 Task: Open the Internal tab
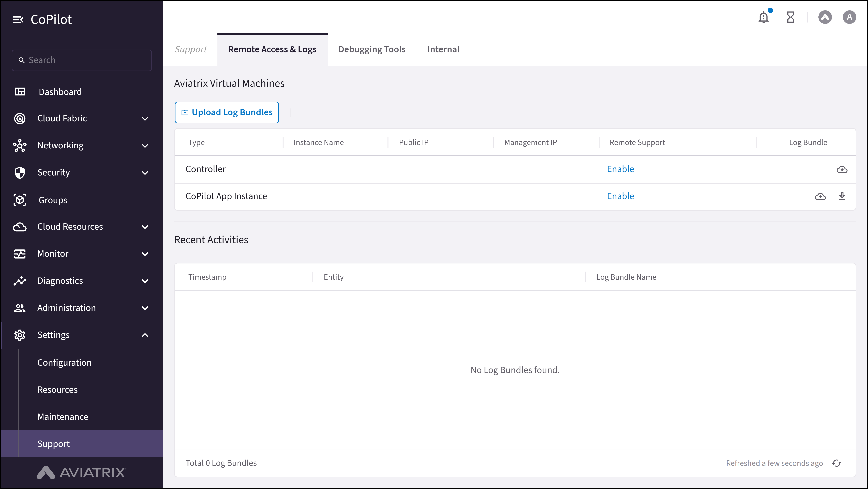[443, 49]
